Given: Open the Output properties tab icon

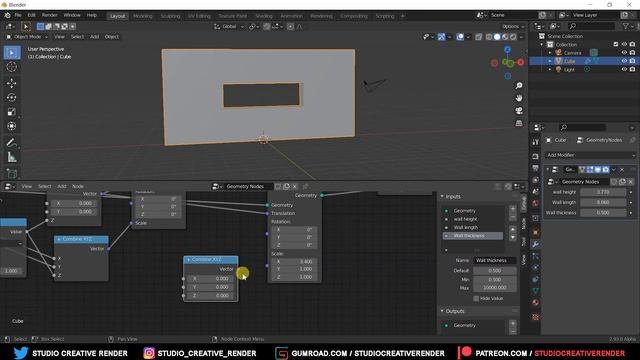Looking at the screenshot, I should coord(536,168).
